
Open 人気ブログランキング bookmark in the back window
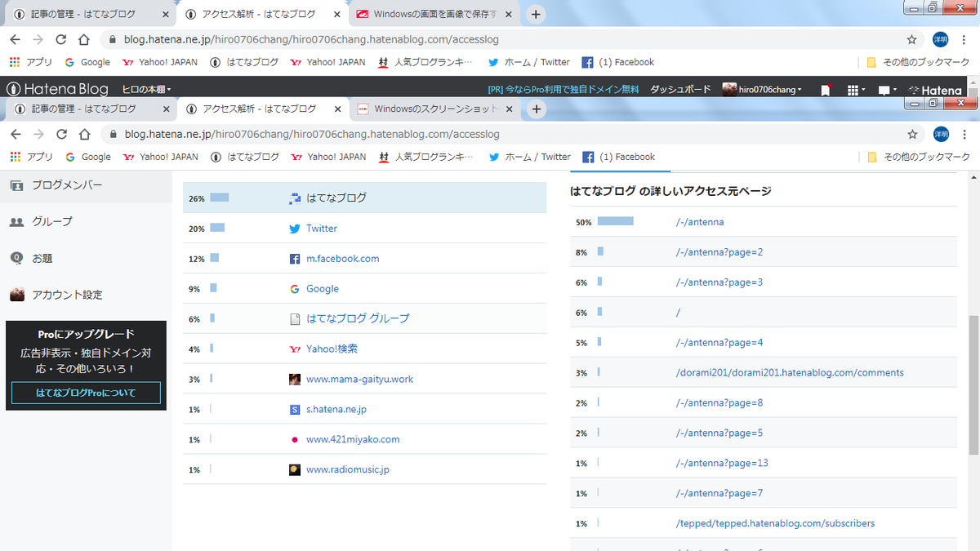(x=425, y=62)
